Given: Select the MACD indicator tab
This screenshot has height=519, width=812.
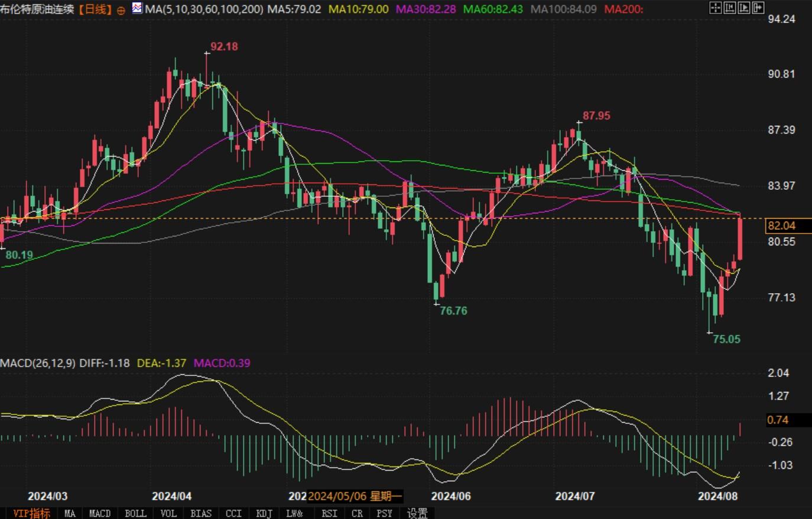Looking at the screenshot, I should (x=100, y=513).
